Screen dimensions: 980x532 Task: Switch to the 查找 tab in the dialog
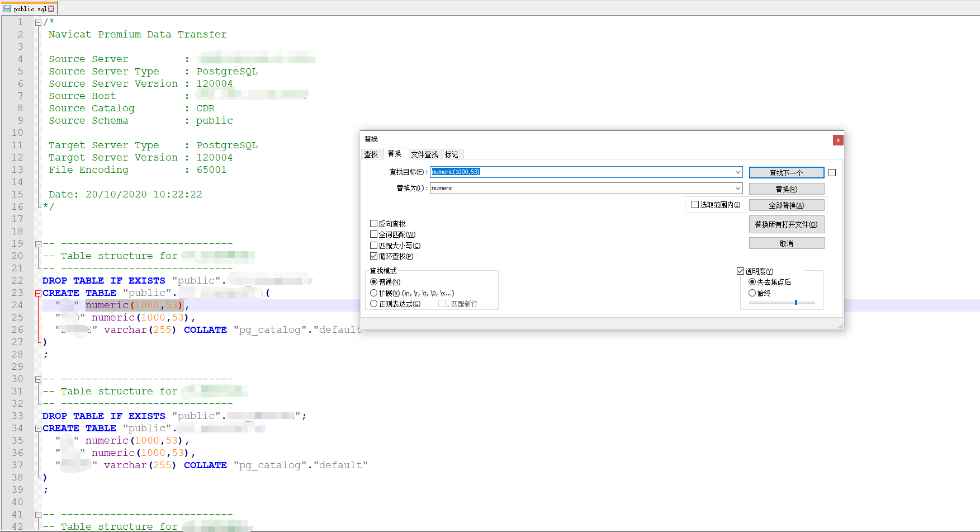[371, 154]
